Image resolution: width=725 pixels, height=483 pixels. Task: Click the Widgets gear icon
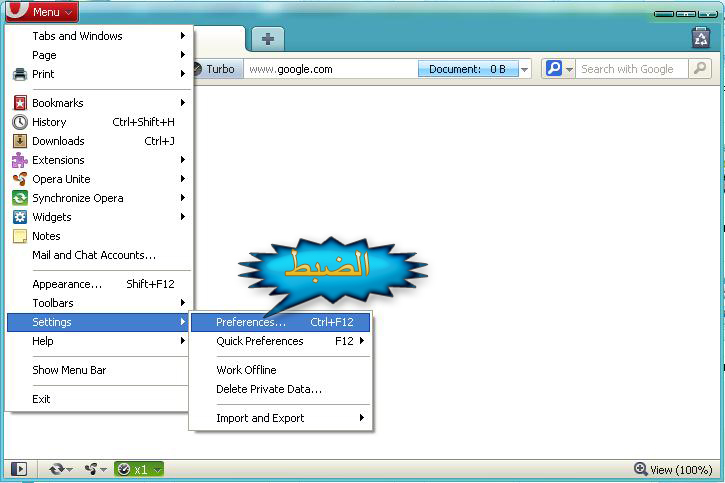20,217
